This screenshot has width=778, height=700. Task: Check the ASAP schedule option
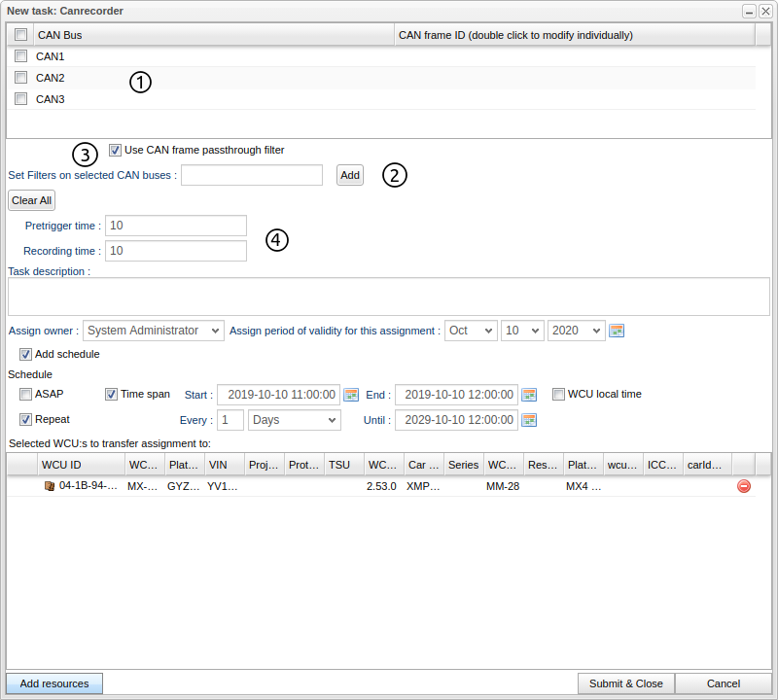click(x=25, y=395)
